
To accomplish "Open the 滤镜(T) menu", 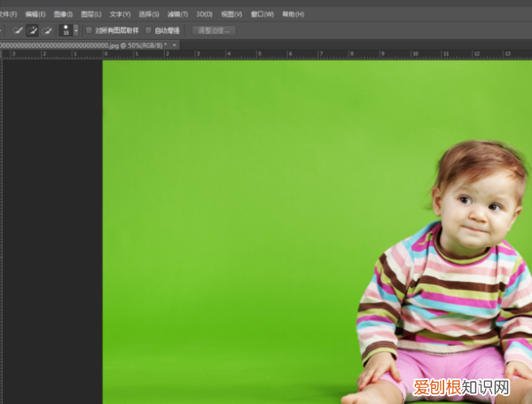I will (x=177, y=15).
